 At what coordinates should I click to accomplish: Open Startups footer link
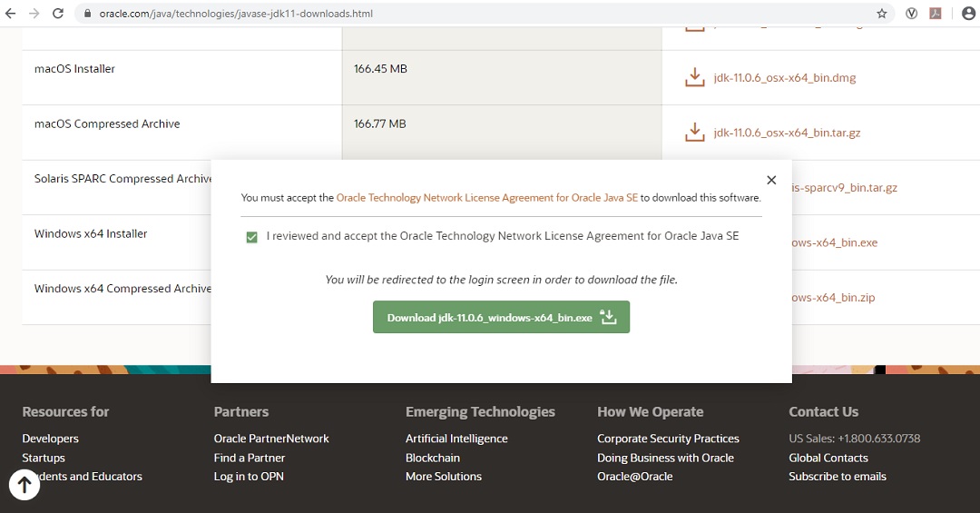tap(44, 458)
